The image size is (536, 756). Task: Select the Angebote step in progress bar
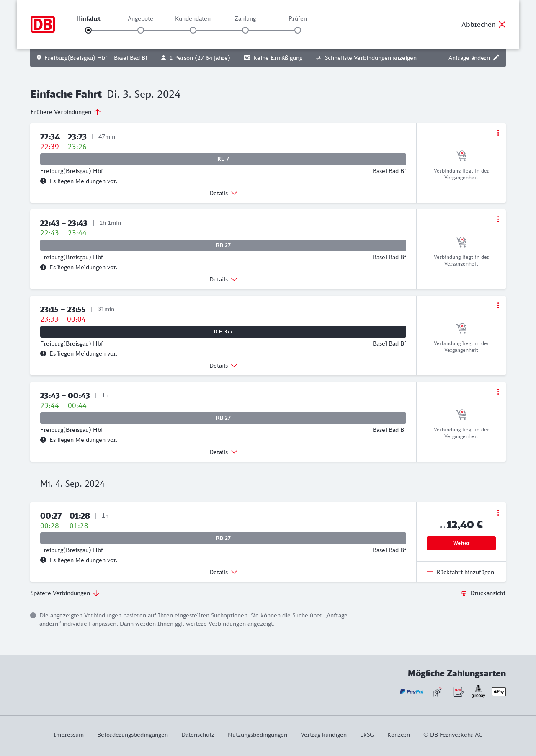141,30
